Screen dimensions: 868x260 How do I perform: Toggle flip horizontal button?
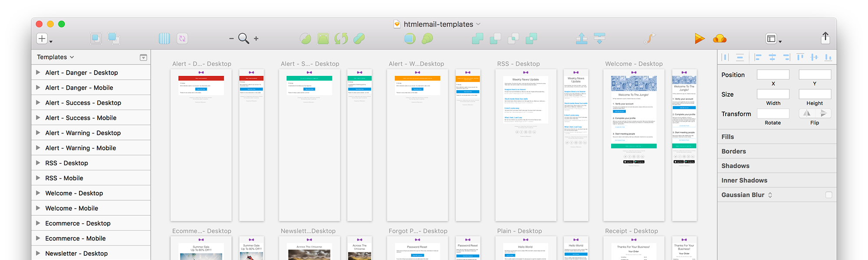pyautogui.click(x=807, y=114)
